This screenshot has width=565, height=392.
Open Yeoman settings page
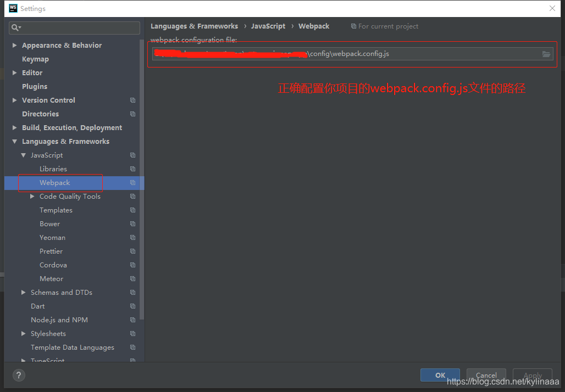(x=53, y=238)
